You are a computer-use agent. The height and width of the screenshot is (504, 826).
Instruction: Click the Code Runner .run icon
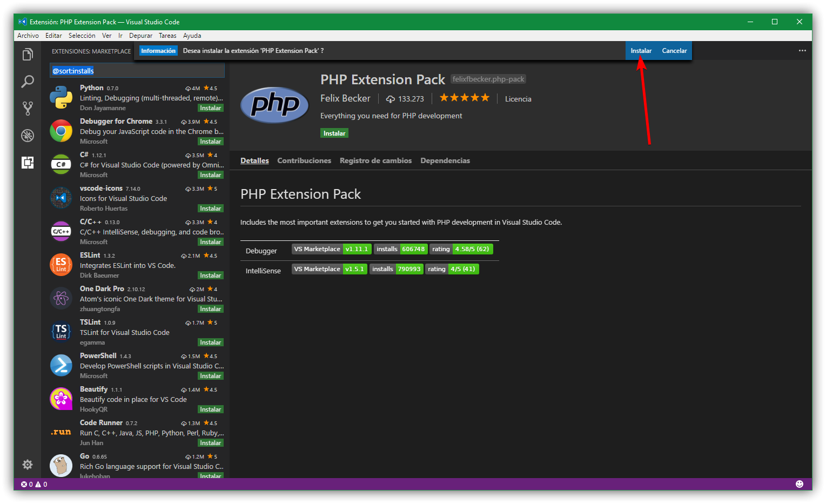click(61, 432)
